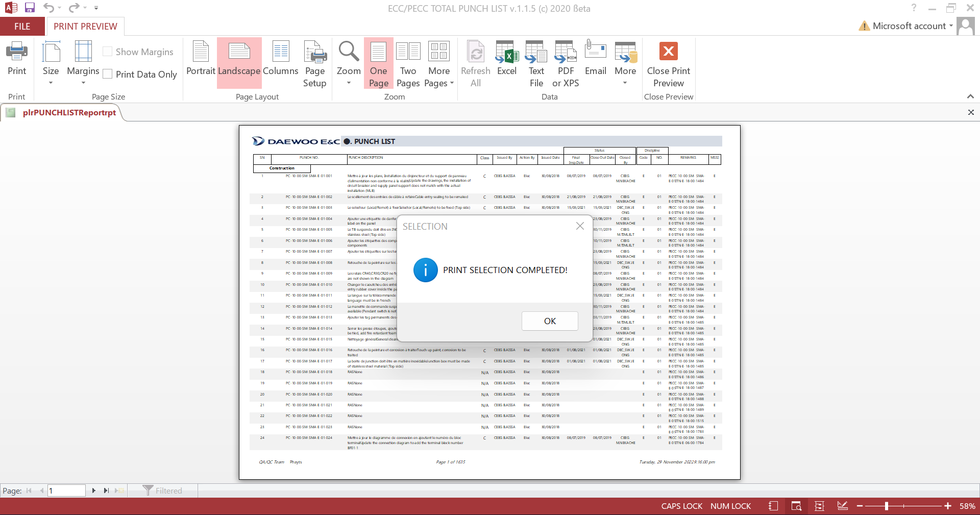Open the Undo history dropdown arrow

(60, 8)
